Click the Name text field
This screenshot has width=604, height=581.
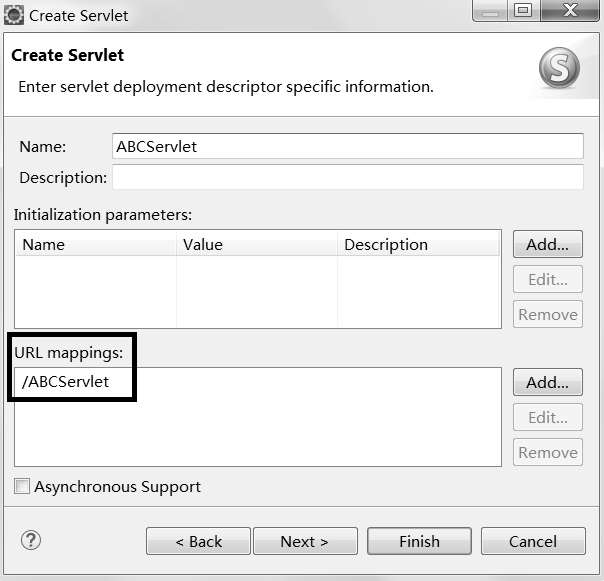click(347, 146)
